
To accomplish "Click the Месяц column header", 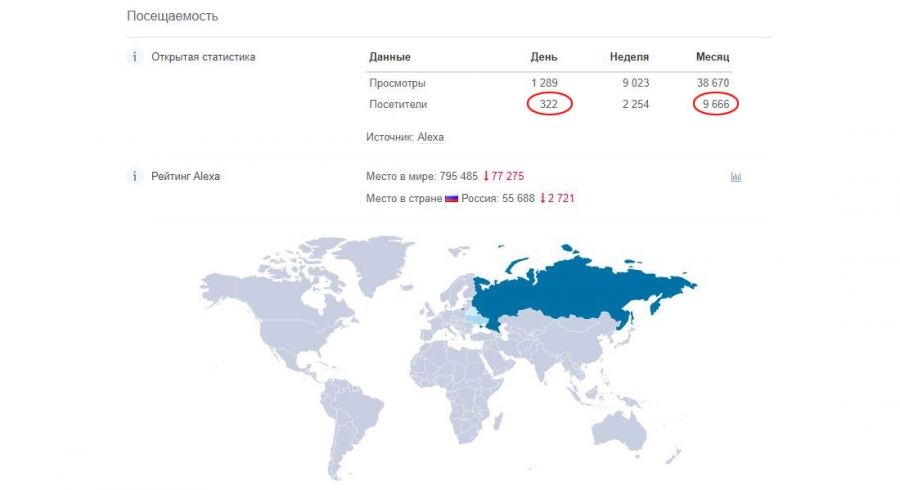I will pyautogui.click(x=712, y=57).
